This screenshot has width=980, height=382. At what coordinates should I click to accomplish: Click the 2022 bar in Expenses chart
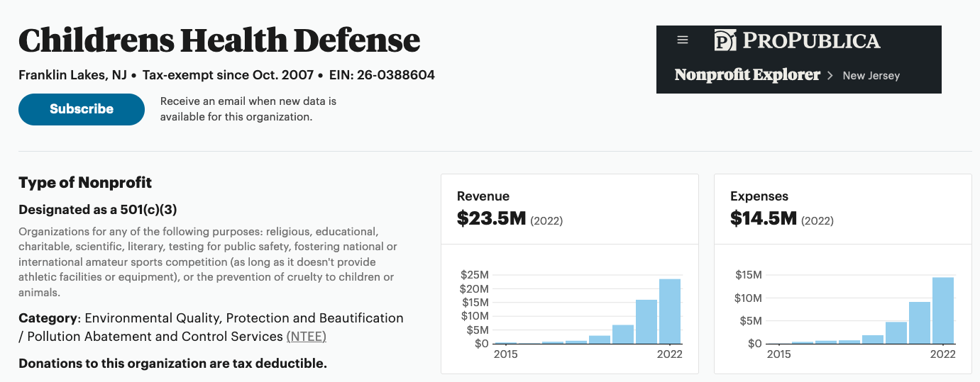point(943,310)
